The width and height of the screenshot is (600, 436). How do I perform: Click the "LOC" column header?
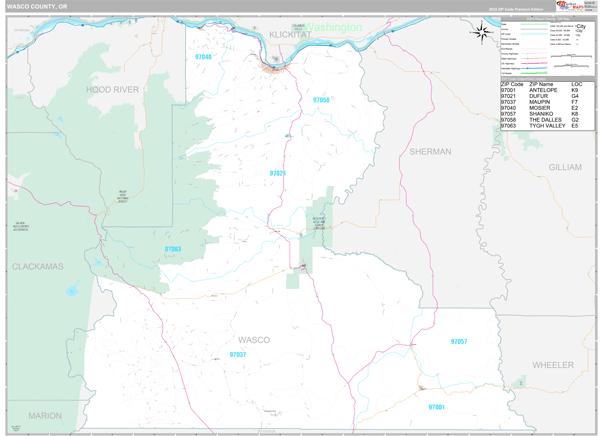tap(577, 84)
